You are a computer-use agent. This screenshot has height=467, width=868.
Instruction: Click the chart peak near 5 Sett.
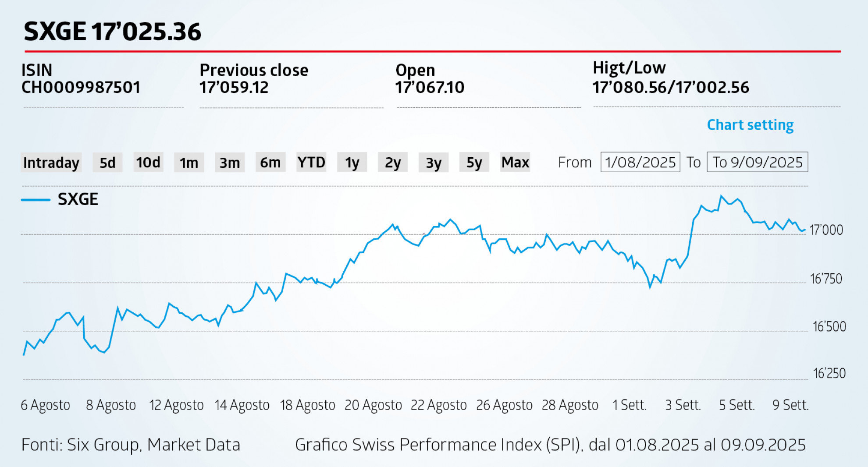point(721,196)
